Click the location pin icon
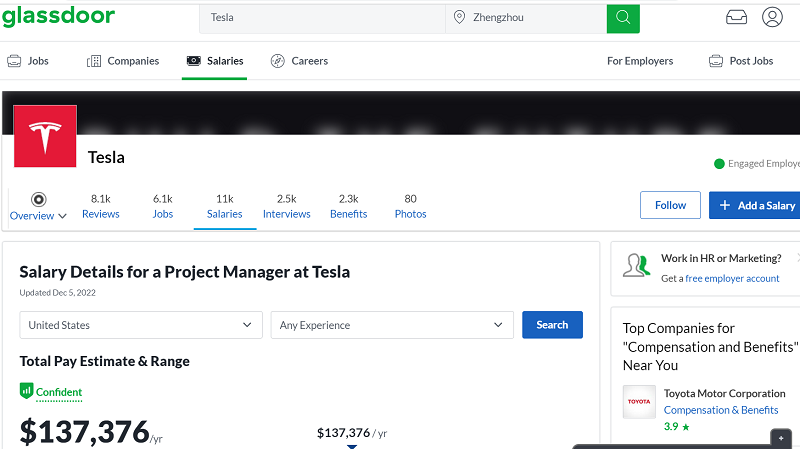The height and width of the screenshot is (449, 800). click(459, 17)
